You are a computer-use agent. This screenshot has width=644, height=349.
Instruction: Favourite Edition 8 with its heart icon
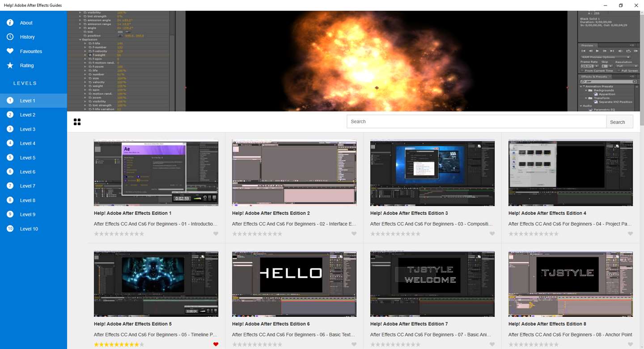pos(631,345)
